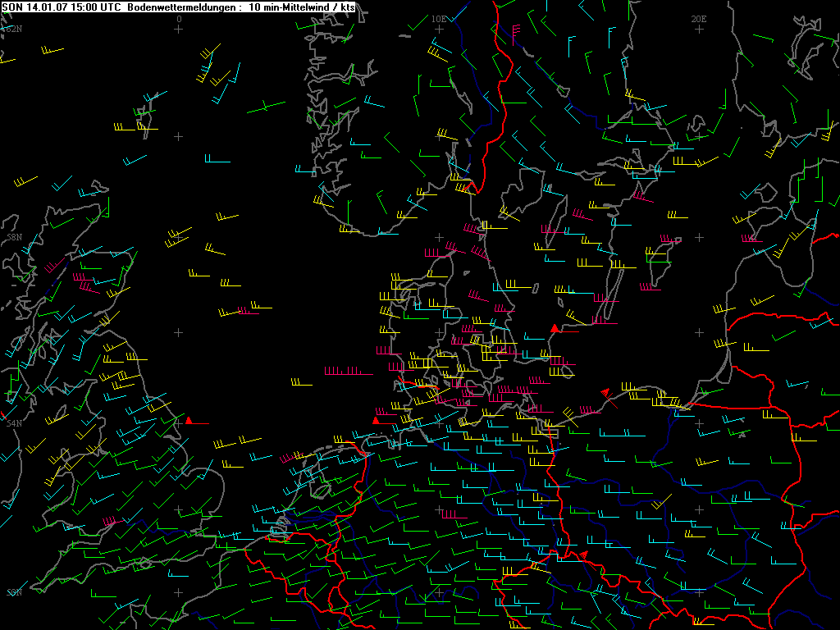Select the long magenta wind barb in central North Sea
Viewport: 840px width, 630px height.
pyautogui.click(x=349, y=372)
